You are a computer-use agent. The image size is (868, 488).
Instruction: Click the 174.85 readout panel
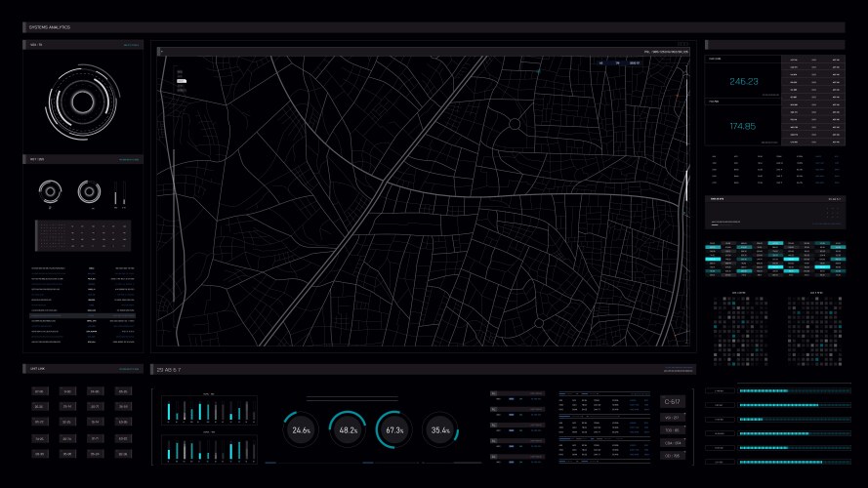click(x=743, y=125)
